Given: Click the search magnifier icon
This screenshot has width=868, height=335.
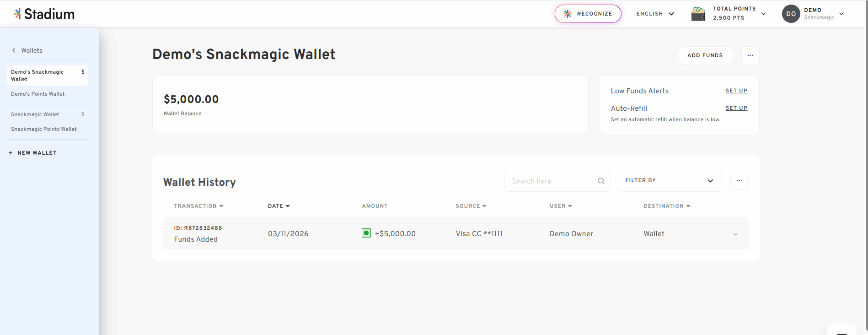Looking at the screenshot, I should point(601,181).
